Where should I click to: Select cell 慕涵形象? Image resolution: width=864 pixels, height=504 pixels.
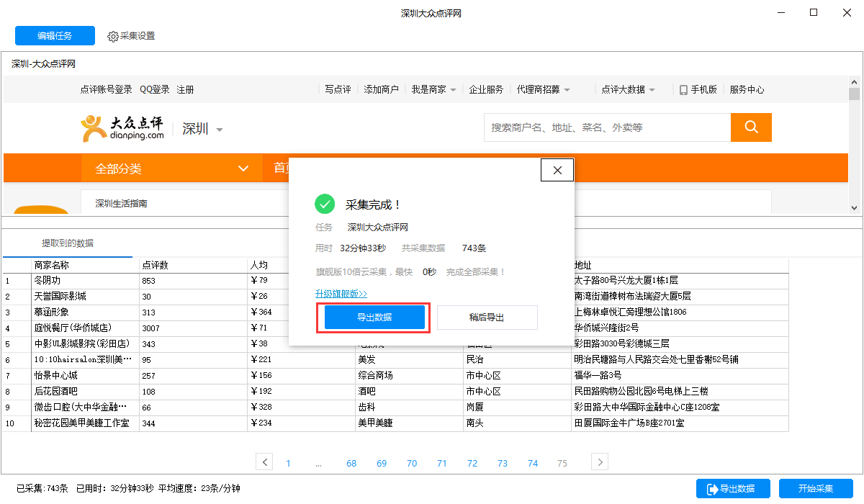pos(85,312)
